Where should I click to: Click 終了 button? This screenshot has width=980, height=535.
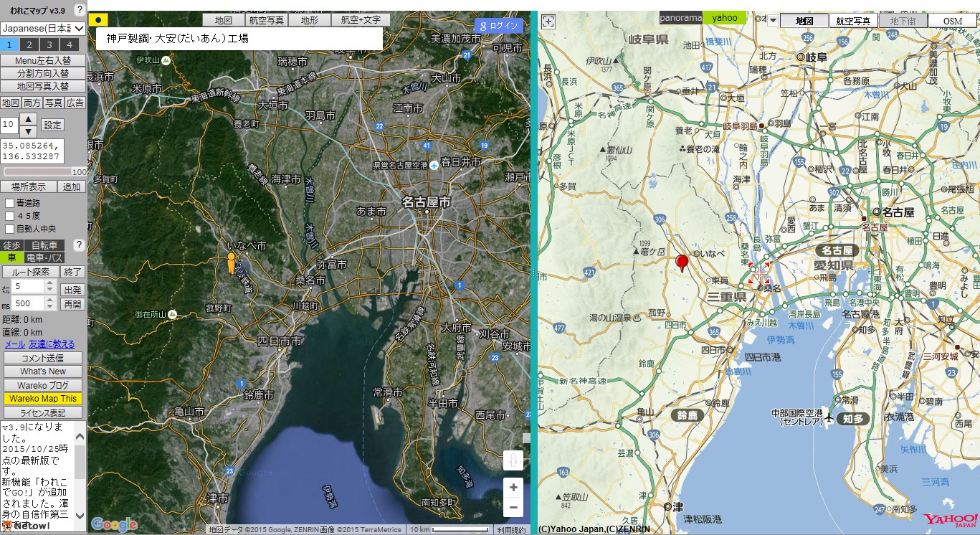point(72,272)
